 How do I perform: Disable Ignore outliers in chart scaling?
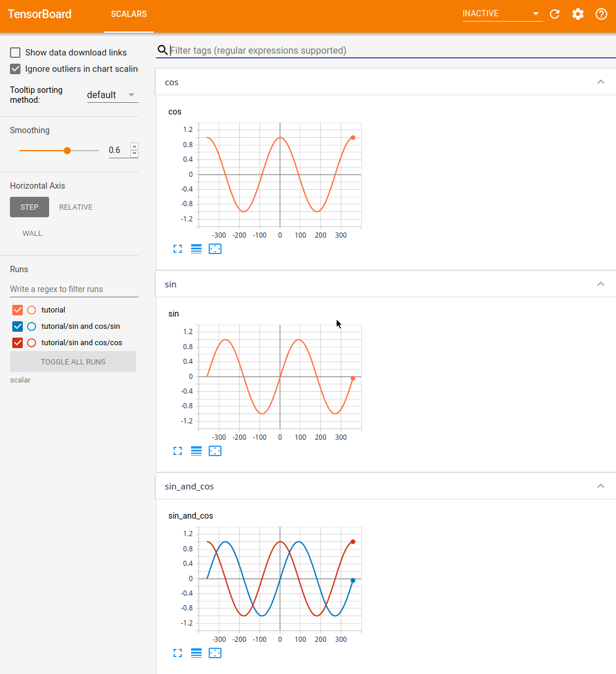[x=15, y=68]
